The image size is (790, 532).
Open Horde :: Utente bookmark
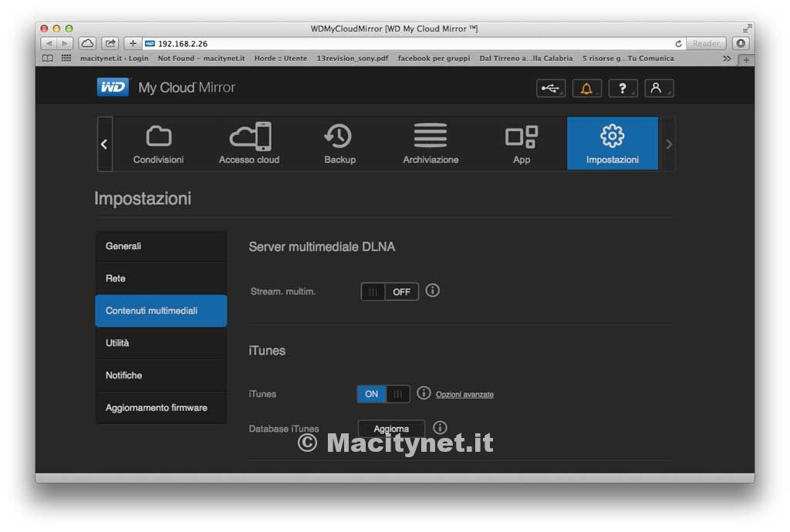(281, 59)
